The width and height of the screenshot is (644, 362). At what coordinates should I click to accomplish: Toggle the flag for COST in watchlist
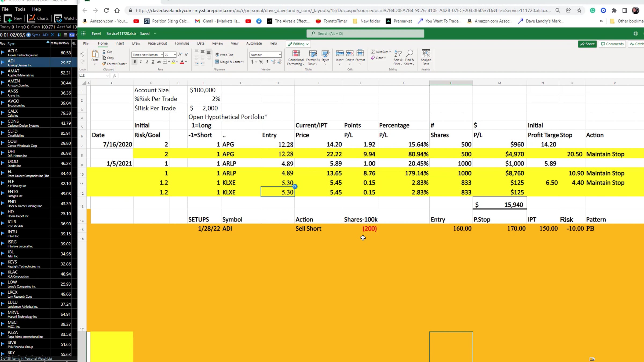point(3,143)
